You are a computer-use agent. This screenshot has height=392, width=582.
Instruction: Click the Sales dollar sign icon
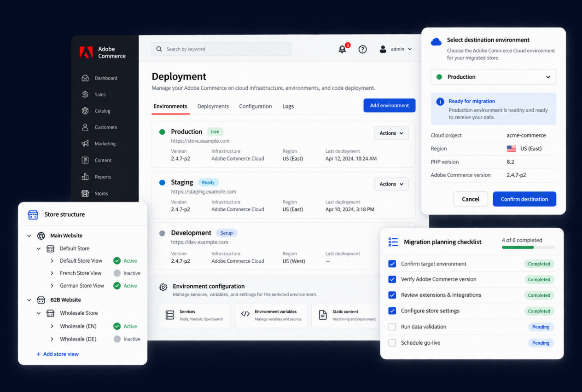point(85,94)
